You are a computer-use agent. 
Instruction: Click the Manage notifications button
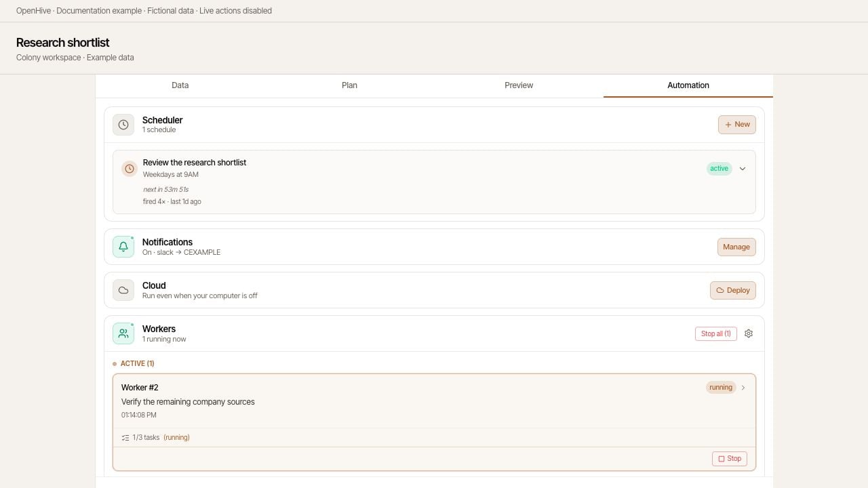(x=736, y=247)
